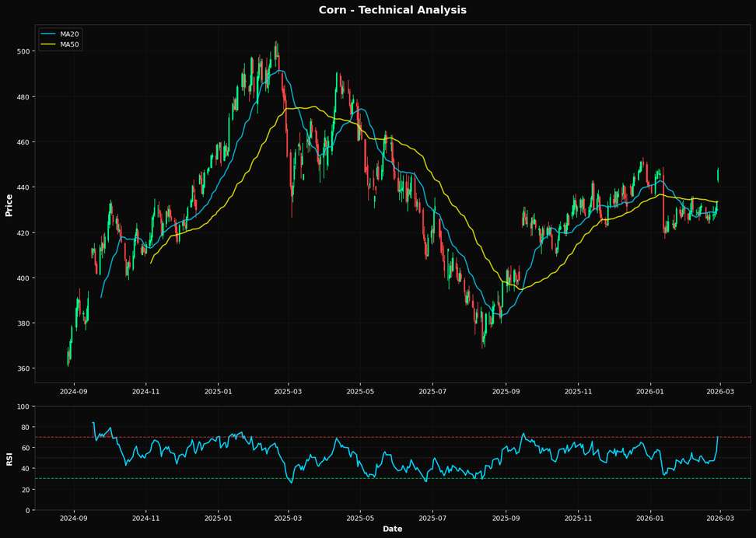Image resolution: width=756 pixels, height=538 pixels.
Task: Click 2025-09 date label of price chart
Action: click(506, 391)
